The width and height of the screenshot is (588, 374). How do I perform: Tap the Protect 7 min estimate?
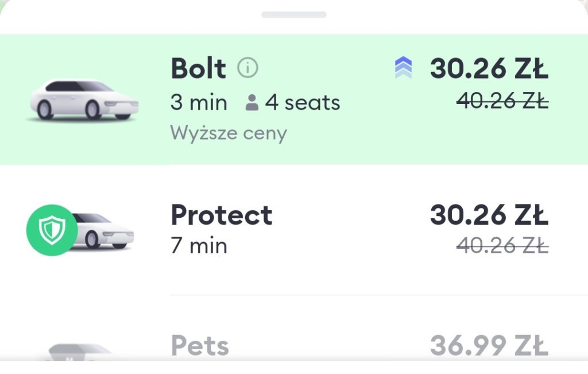click(x=199, y=246)
